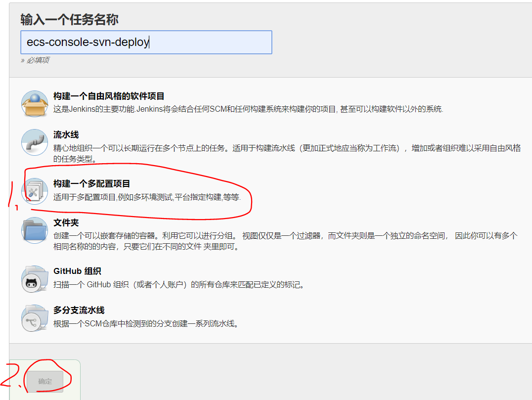Screen dimensions: 532x400
Task: Click the 确定 confirm button
Action: point(45,381)
